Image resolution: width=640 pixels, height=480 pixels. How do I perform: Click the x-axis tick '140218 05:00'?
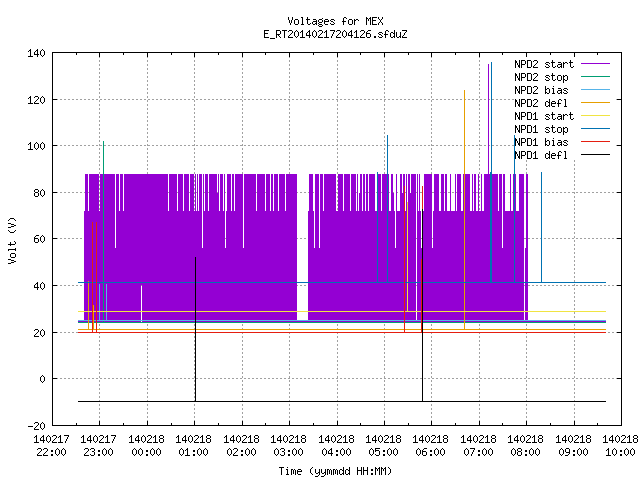tap(384, 446)
